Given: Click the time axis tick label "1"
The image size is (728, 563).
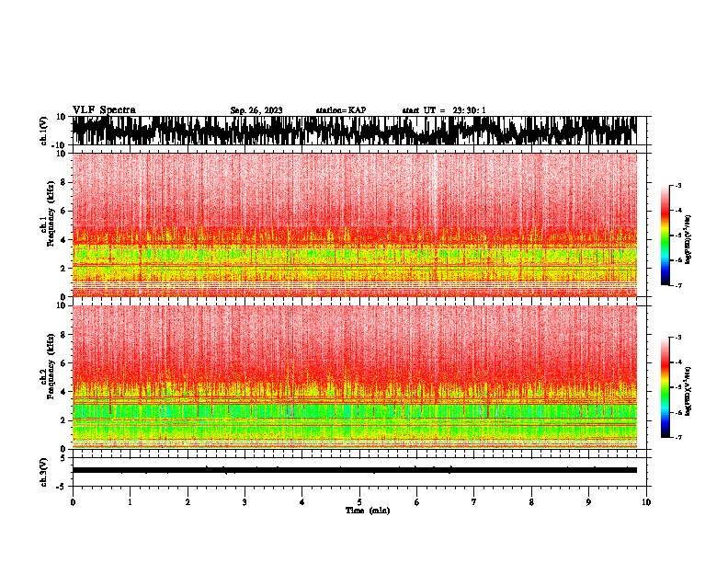Looking at the screenshot, I should (130, 502).
